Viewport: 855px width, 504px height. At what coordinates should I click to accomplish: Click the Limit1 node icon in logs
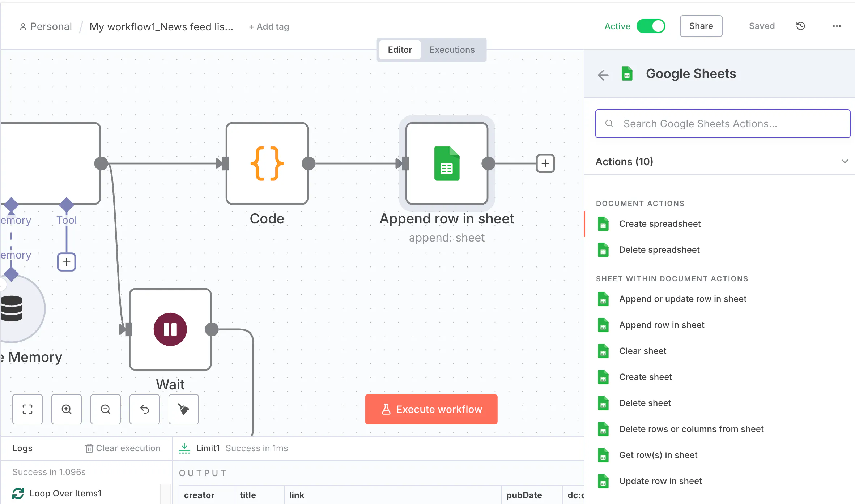(x=184, y=448)
